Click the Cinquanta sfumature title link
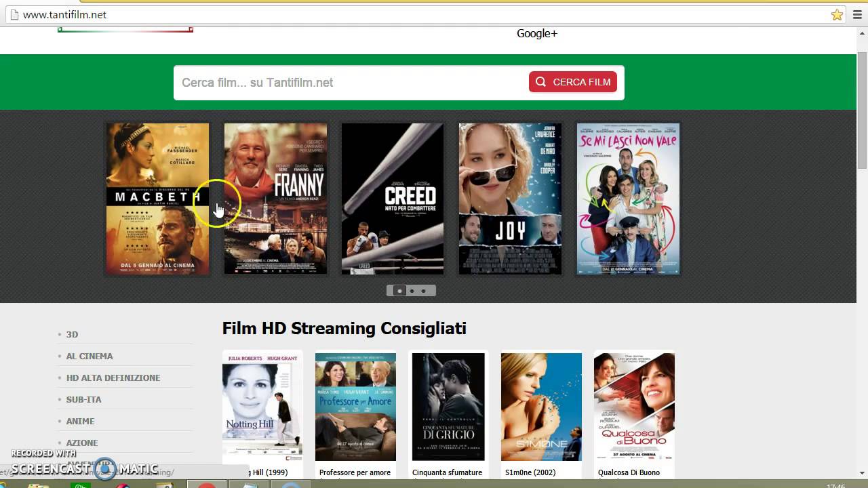868x488 pixels. [447, 472]
